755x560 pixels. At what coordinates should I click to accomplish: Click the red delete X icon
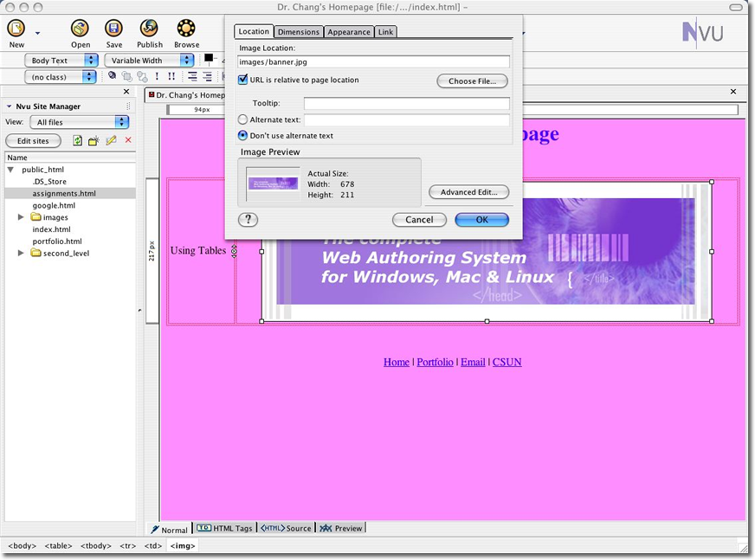(128, 140)
